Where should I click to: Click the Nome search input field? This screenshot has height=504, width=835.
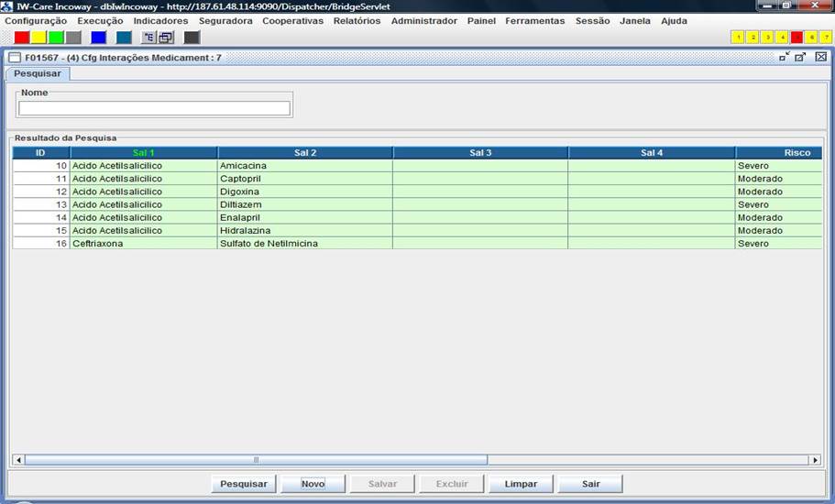pos(154,108)
